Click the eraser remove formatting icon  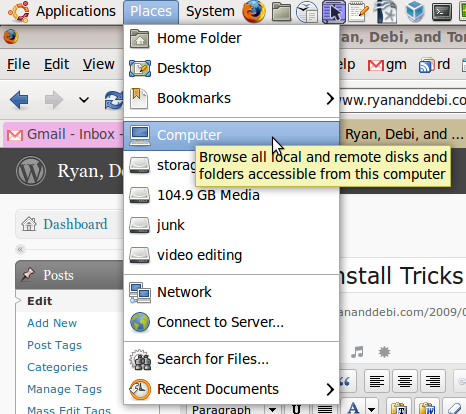[x=455, y=408]
